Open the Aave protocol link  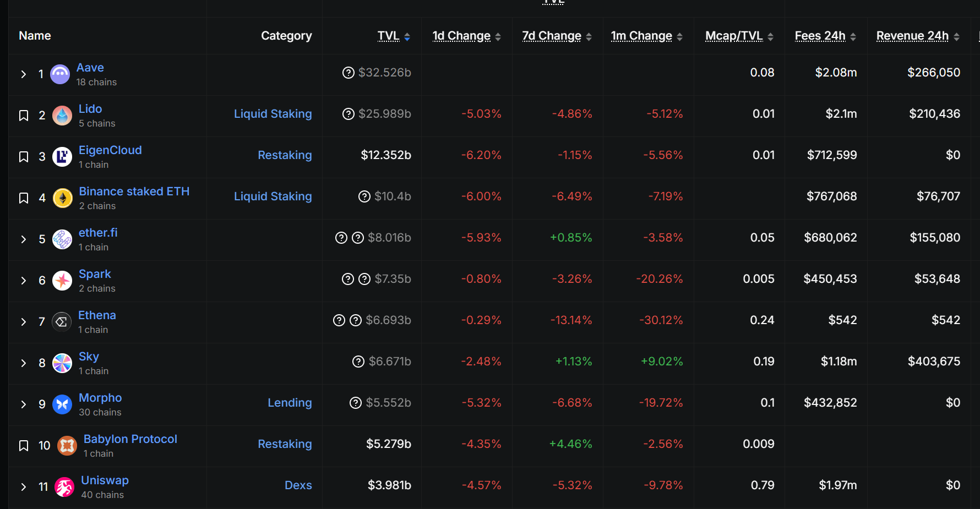pyautogui.click(x=90, y=68)
